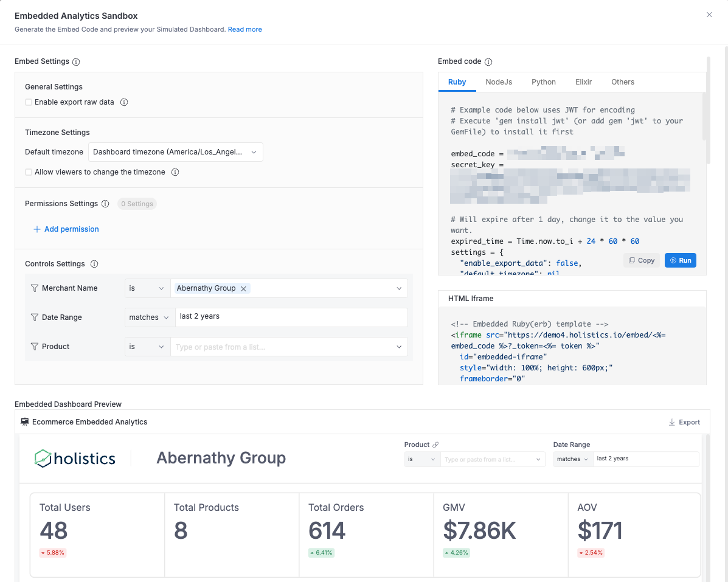
Task: Expand the Merchant Name value list
Action: pos(399,289)
